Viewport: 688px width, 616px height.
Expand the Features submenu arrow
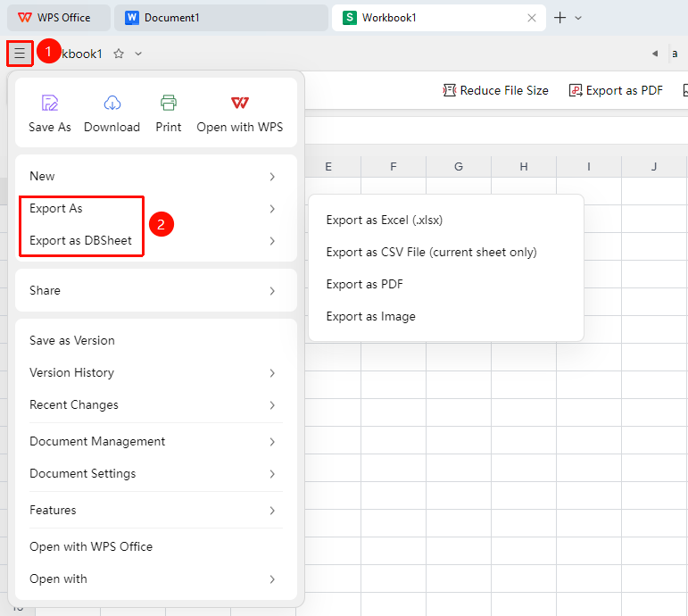pyautogui.click(x=272, y=510)
